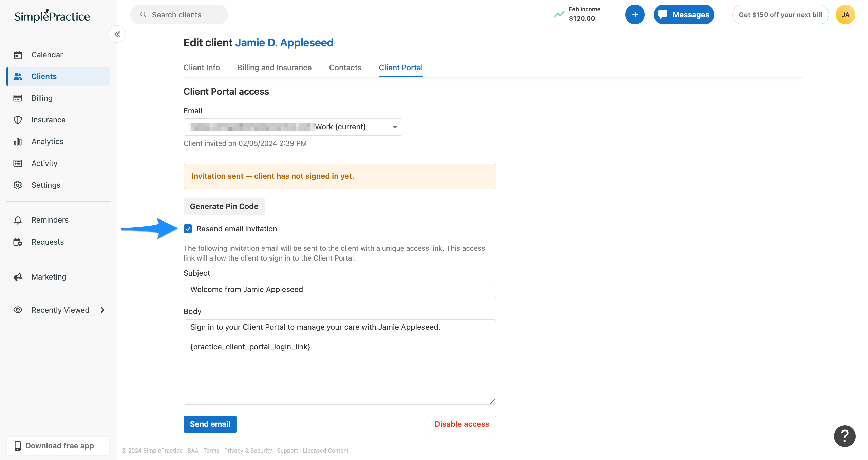Open Marketing label in the sidebar
The image size is (868, 460).
point(49,277)
